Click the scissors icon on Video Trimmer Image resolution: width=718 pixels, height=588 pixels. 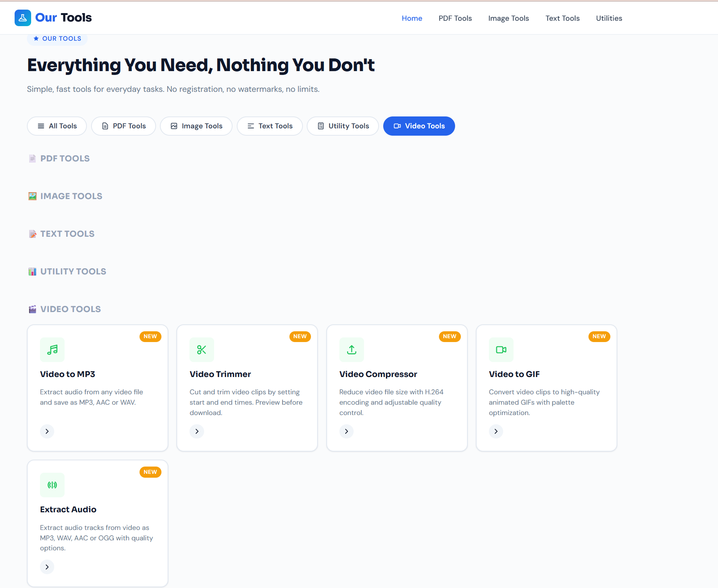click(201, 350)
